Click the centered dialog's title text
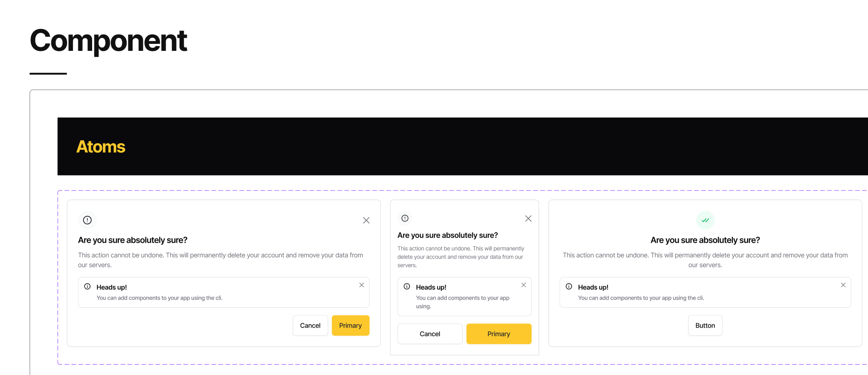The height and width of the screenshot is (375, 868). (x=705, y=240)
